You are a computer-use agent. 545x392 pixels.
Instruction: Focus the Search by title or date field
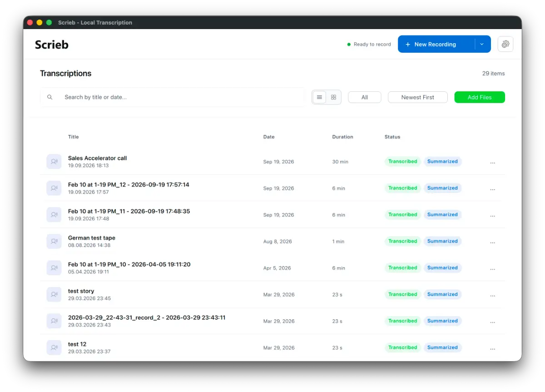pyautogui.click(x=172, y=97)
